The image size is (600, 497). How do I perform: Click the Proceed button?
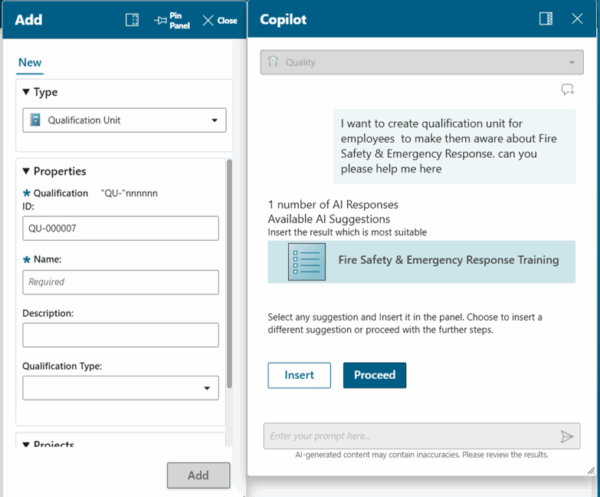point(374,375)
